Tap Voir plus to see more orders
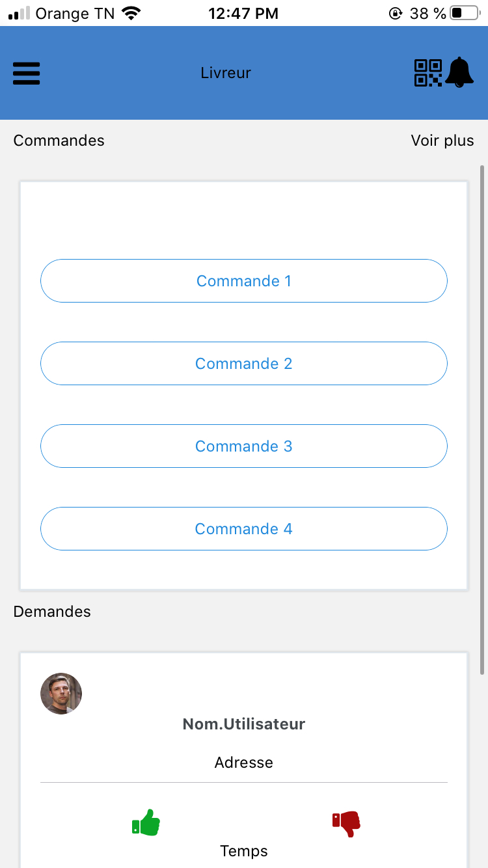The height and width of the screenshot is (868, 488). pos(442,140)
